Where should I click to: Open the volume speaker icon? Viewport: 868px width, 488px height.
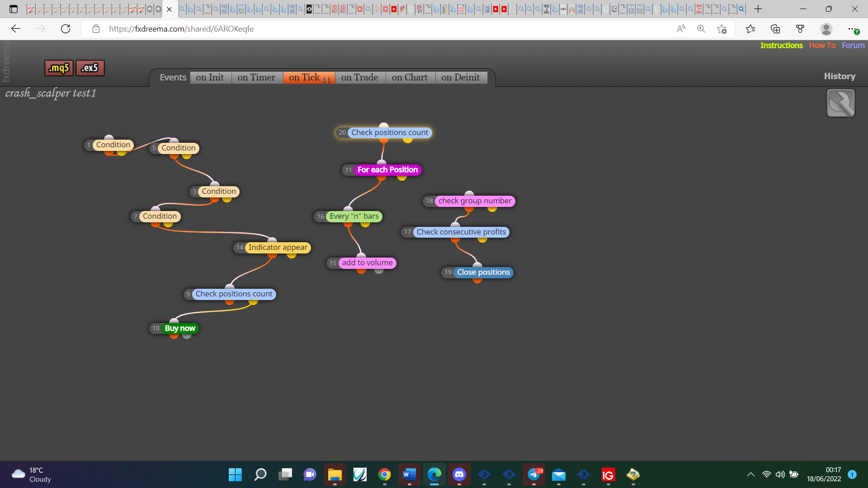click(780, 474)
